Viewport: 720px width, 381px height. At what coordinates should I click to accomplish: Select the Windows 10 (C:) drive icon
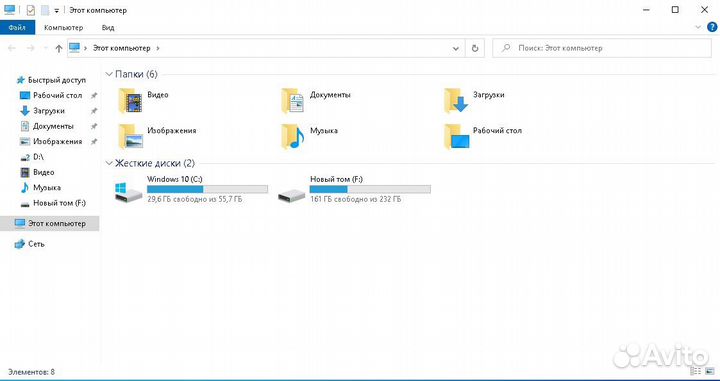point(129,191)
